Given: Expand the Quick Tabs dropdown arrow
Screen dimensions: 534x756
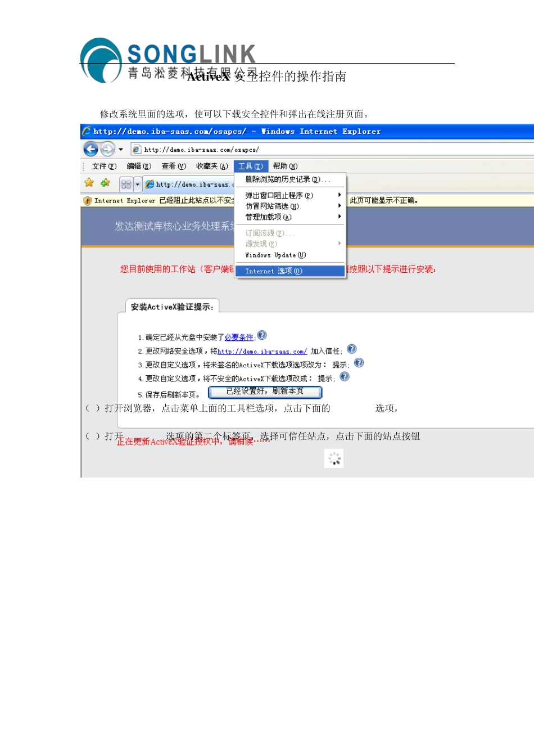Looking at the screenshot, I should tap(138, 184).
